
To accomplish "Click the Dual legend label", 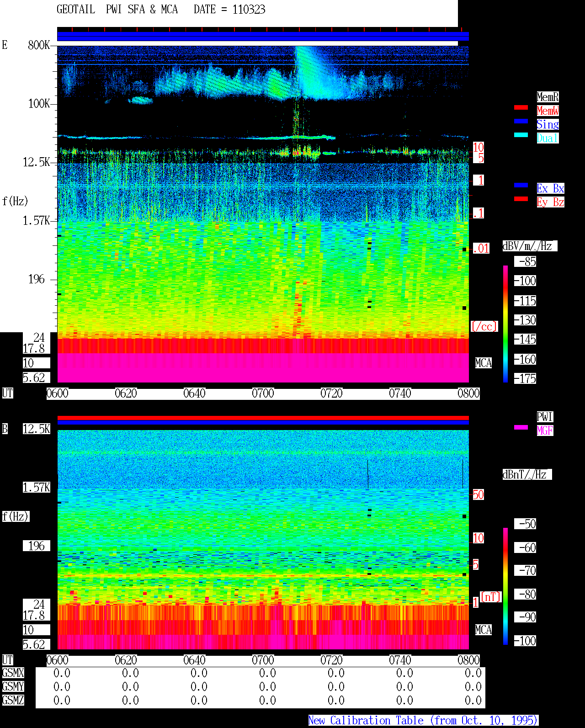I will pyautogui.click(x=548, y=138).
